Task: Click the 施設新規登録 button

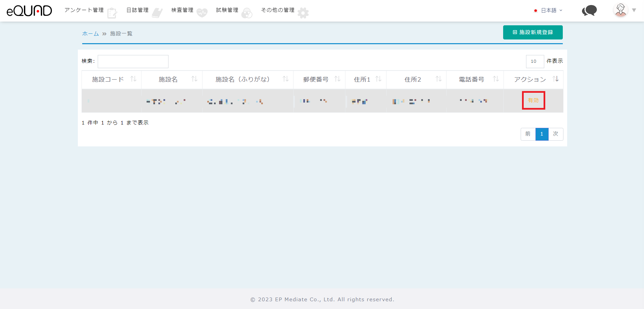Action: pyautogui.click(x=532, y=32)
